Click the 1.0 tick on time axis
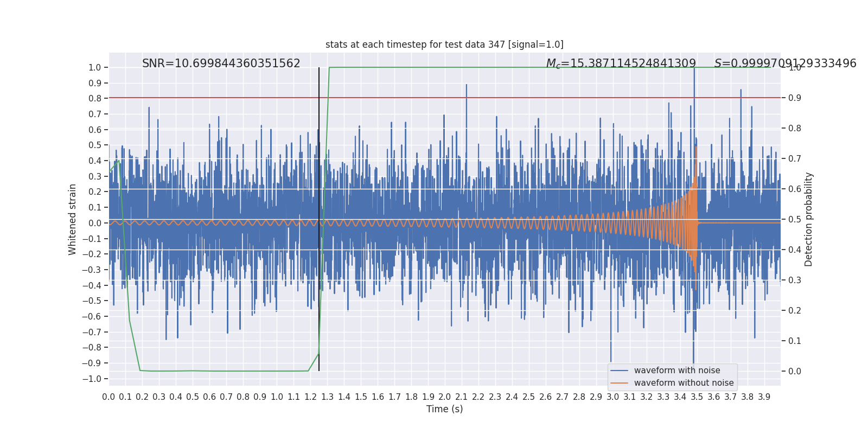The width and height of the screenshot is (868, 434). (x=277, y=397)
